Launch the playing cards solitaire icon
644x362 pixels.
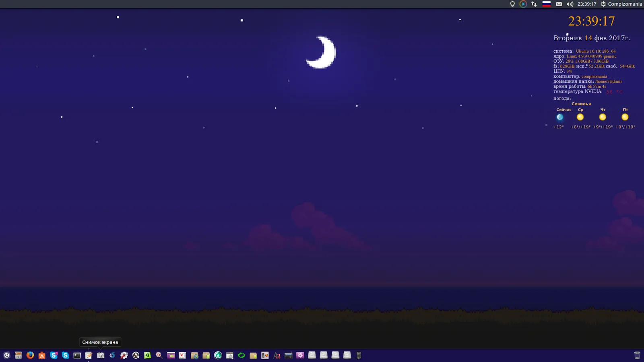pos(183,355)
